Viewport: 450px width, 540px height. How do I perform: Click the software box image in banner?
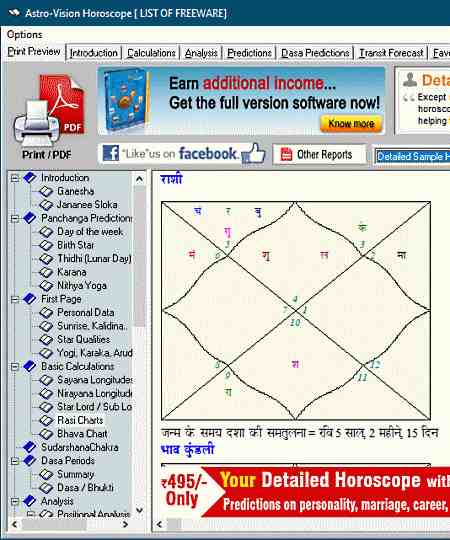(x=126, y=100)
